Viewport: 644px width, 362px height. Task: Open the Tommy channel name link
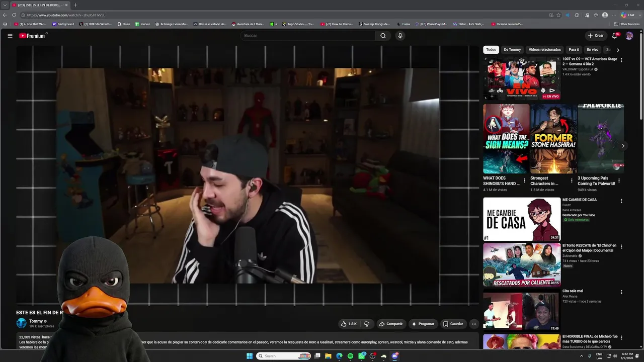36,321
